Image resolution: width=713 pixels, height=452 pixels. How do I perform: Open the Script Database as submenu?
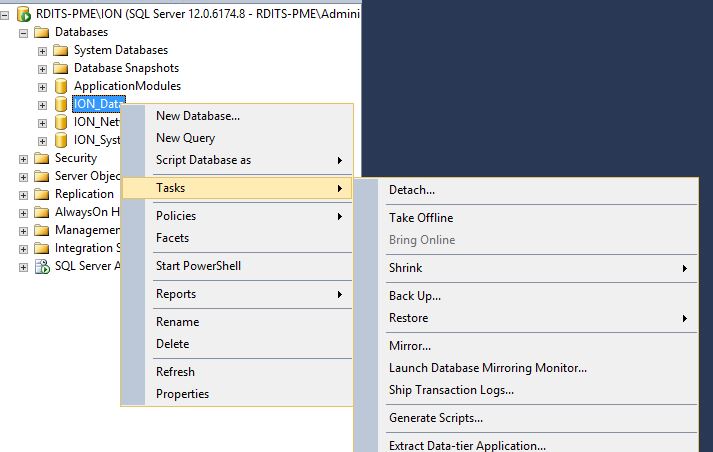(203, 160)
